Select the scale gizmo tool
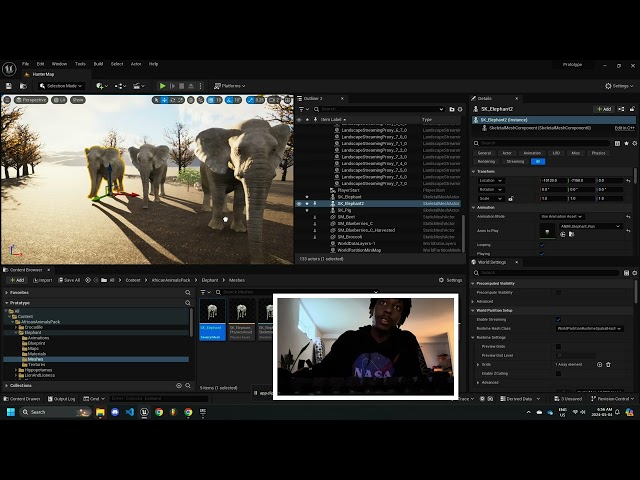 180,100
